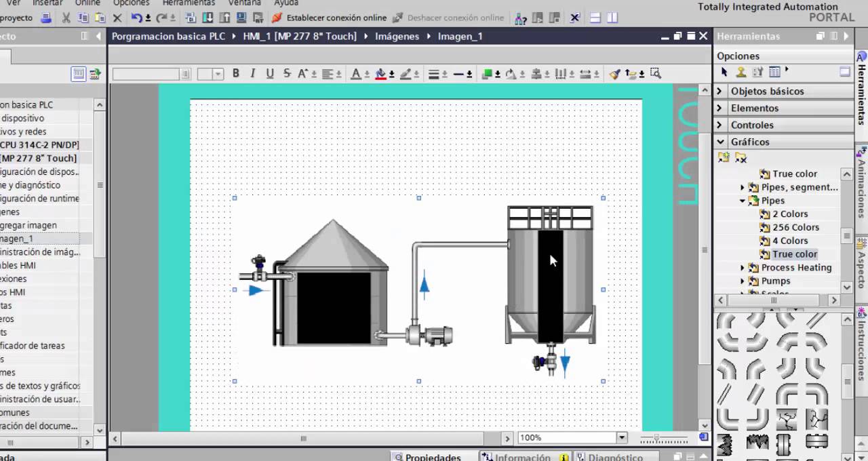
Task: Click the red X cross-reference icon
Action: tap(574, 18)
